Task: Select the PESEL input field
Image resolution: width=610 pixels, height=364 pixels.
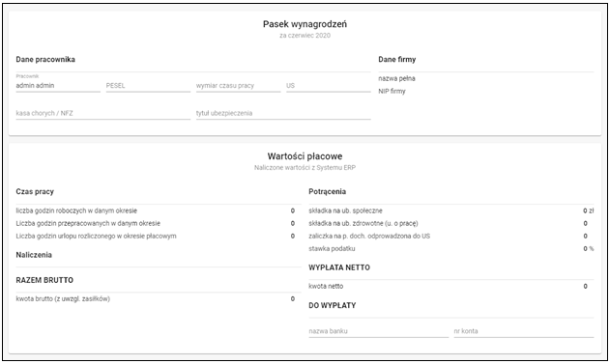Action: (148, 86)
